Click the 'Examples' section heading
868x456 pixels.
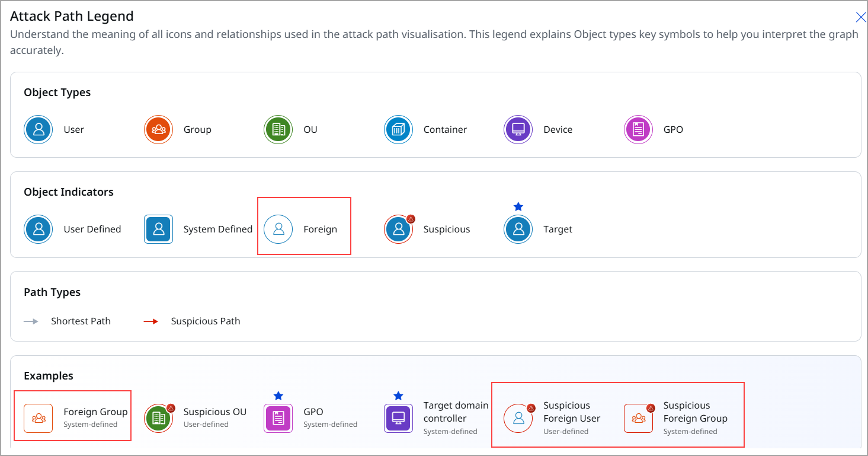pyautogui.click(x=49, y=376)
